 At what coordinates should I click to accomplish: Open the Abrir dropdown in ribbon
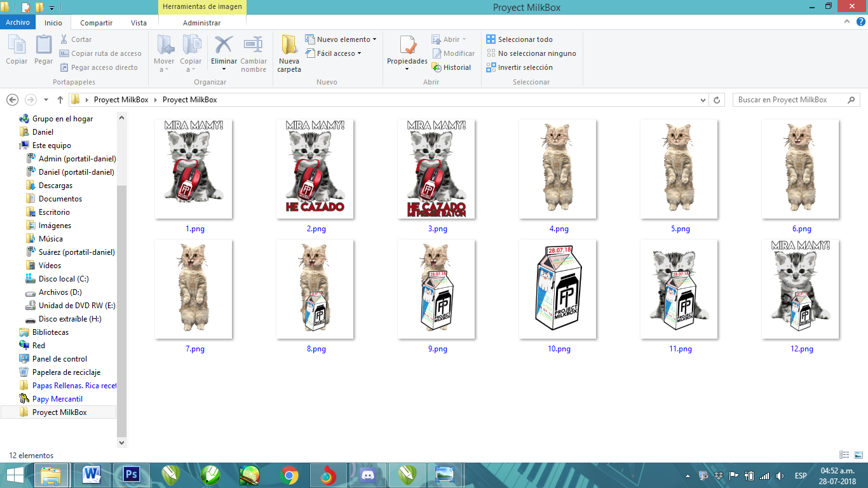pyautogui.click(x=449, y=39)
